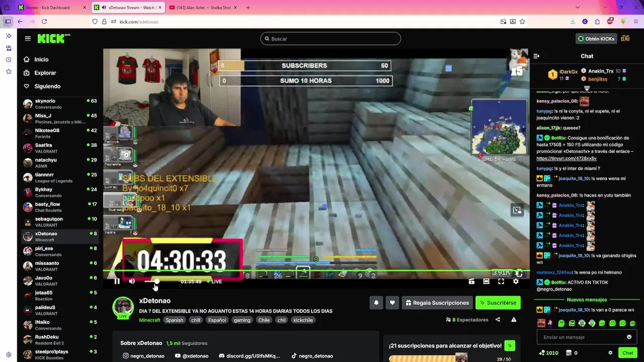Follow xDetonao with the heart button

(x=392, y=303)
